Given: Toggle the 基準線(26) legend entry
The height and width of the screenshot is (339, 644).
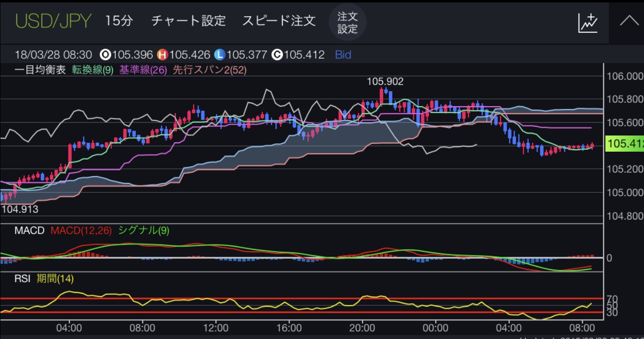Looking at the screenshot, I should click(141, 70).
